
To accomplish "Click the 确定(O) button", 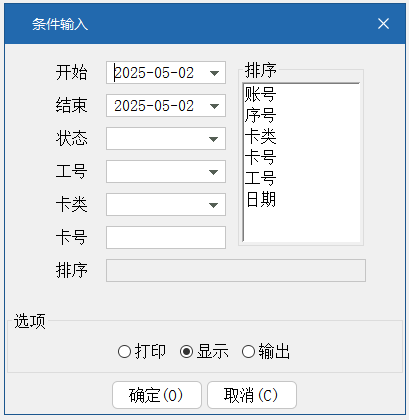I will [x=157, y=395].
